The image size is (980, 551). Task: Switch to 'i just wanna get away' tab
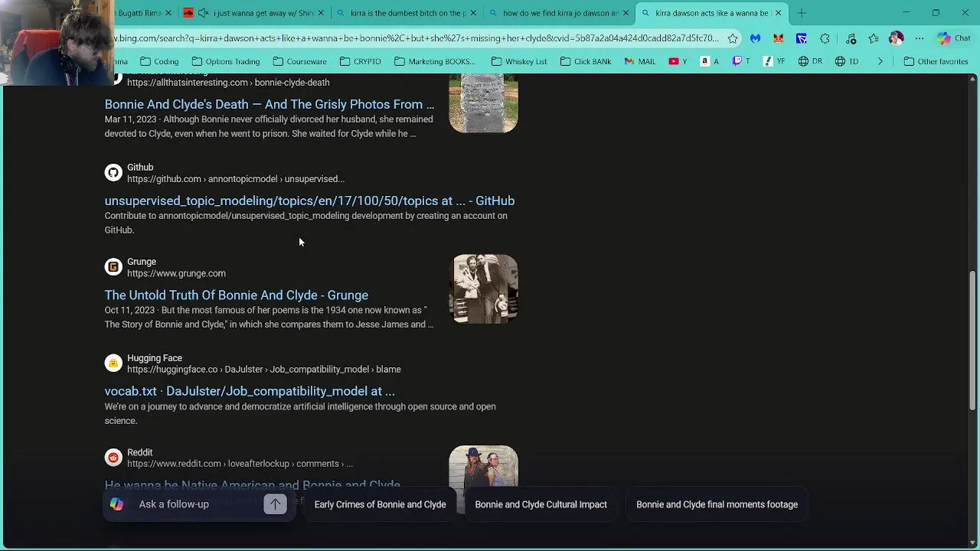click(x=253, y=13)
